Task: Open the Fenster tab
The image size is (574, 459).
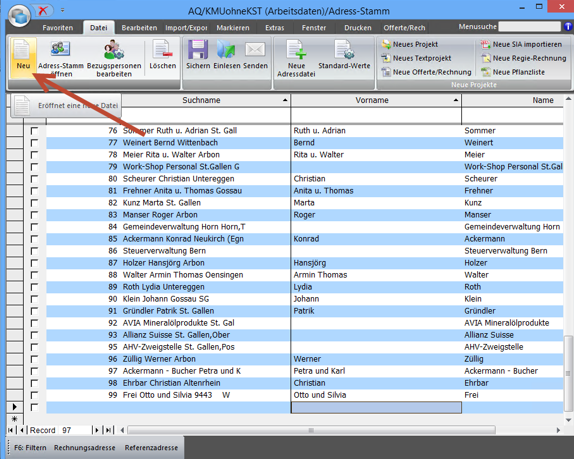Action: (x=314, y=28)
